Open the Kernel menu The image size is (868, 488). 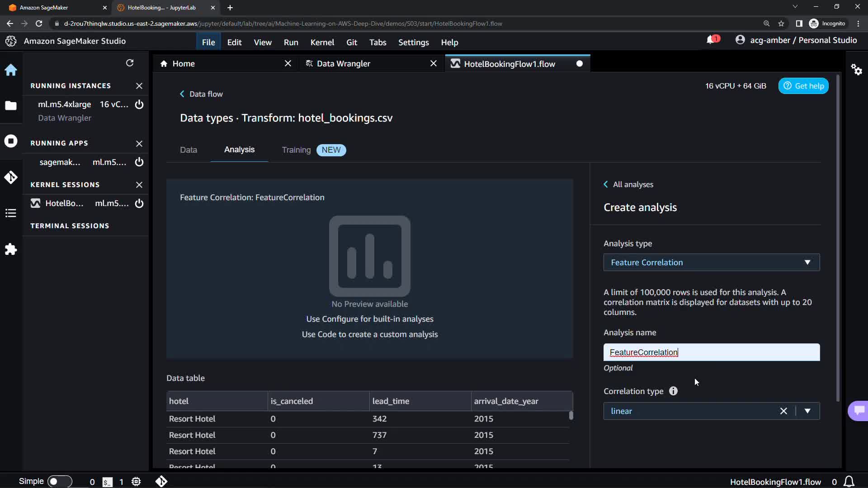point(322,42)
